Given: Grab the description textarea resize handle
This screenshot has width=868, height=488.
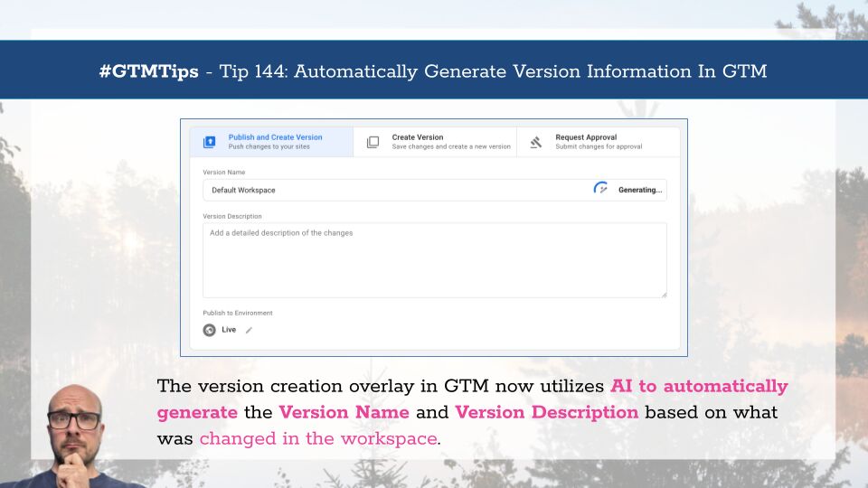Looking at the screenshot, I should [x=664, y=295].
